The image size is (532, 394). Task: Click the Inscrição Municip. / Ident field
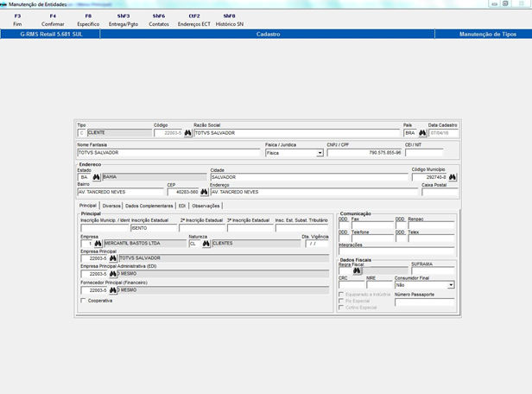[104, 228]
